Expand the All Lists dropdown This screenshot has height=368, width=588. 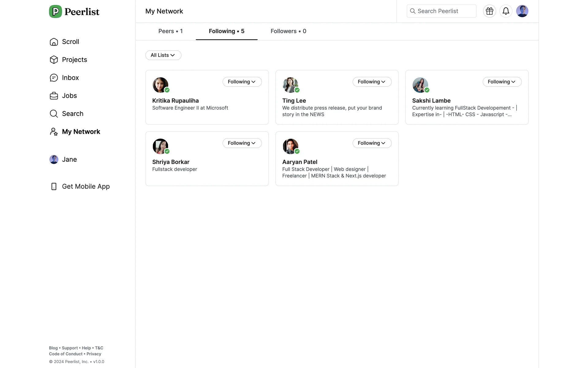click(163, 55)
